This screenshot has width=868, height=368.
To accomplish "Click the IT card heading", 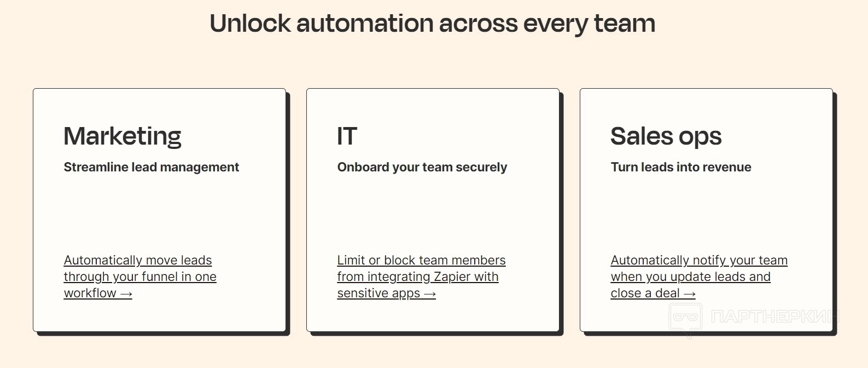I will (347, 136).
